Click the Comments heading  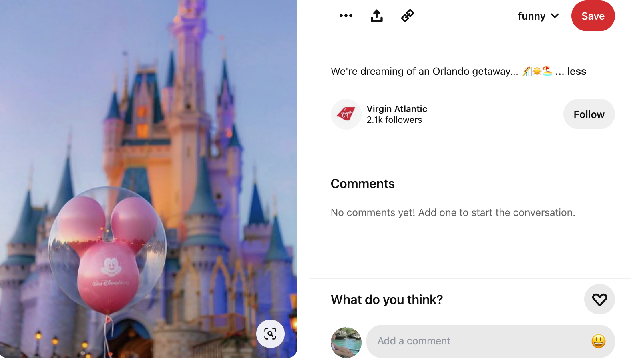(x=363, y=184)
